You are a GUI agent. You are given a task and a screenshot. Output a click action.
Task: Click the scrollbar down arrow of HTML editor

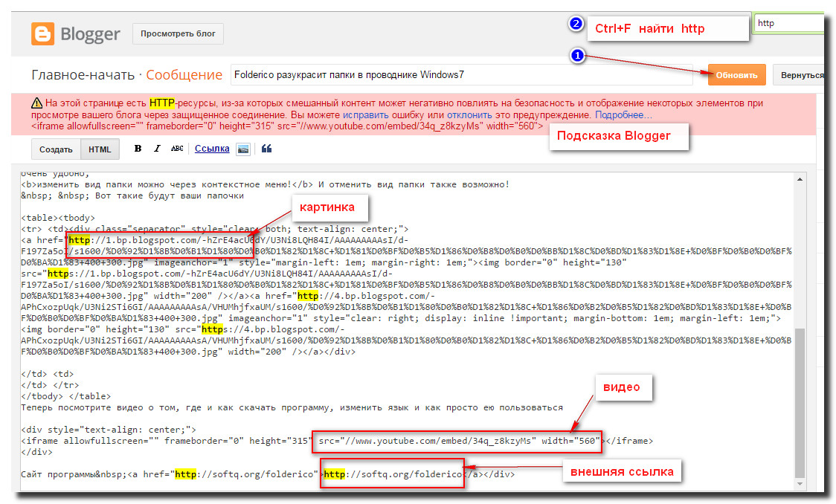pos(800,484)
